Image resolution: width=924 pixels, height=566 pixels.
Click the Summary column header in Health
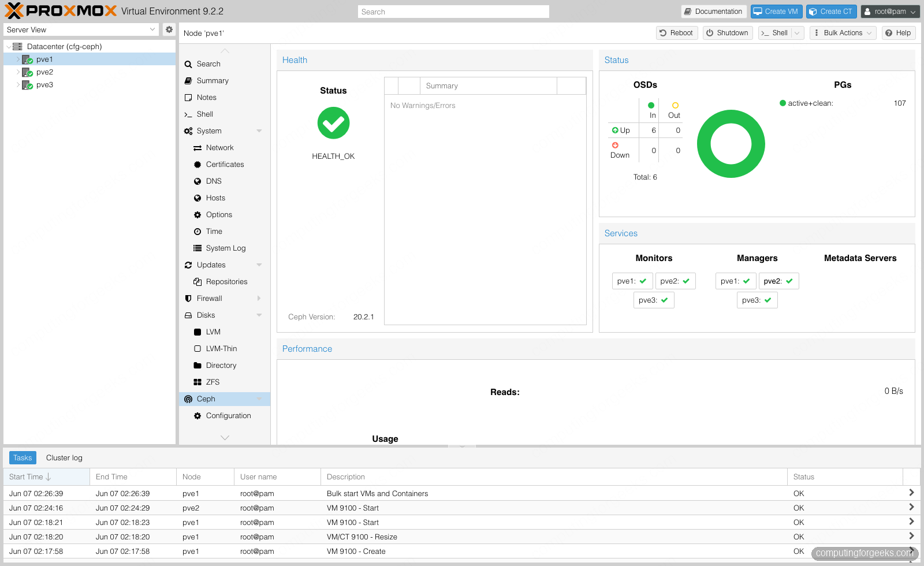tap(488, 86)
